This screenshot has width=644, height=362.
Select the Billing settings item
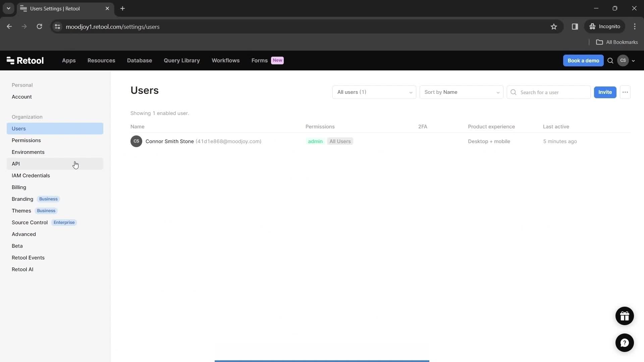click(x=19, y=187)
